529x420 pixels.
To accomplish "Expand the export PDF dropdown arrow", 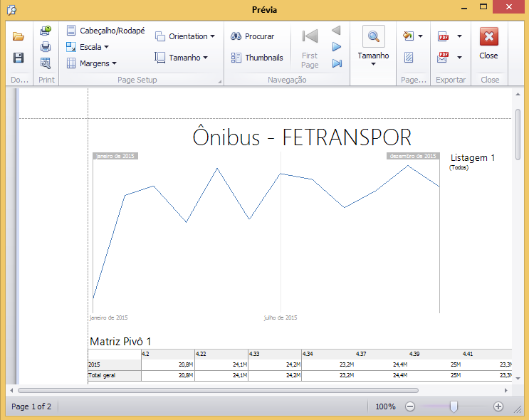I will (459, 36).
